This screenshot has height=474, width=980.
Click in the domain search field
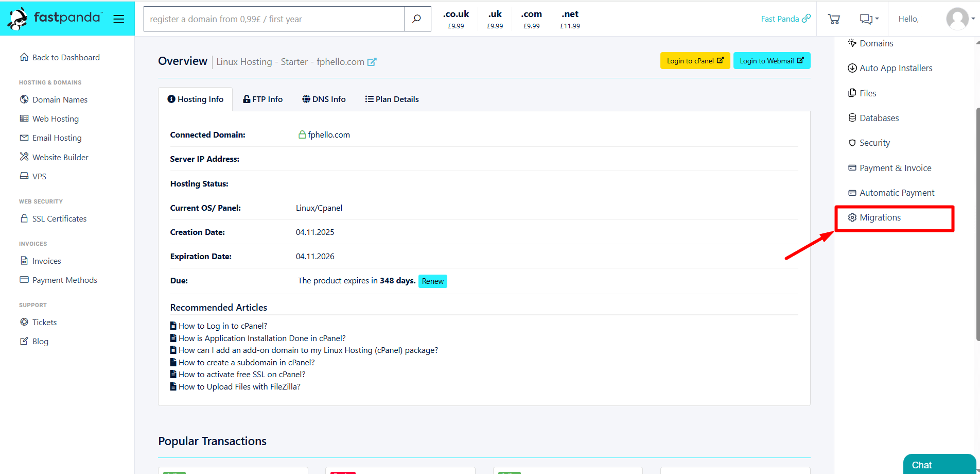[274, 19]
